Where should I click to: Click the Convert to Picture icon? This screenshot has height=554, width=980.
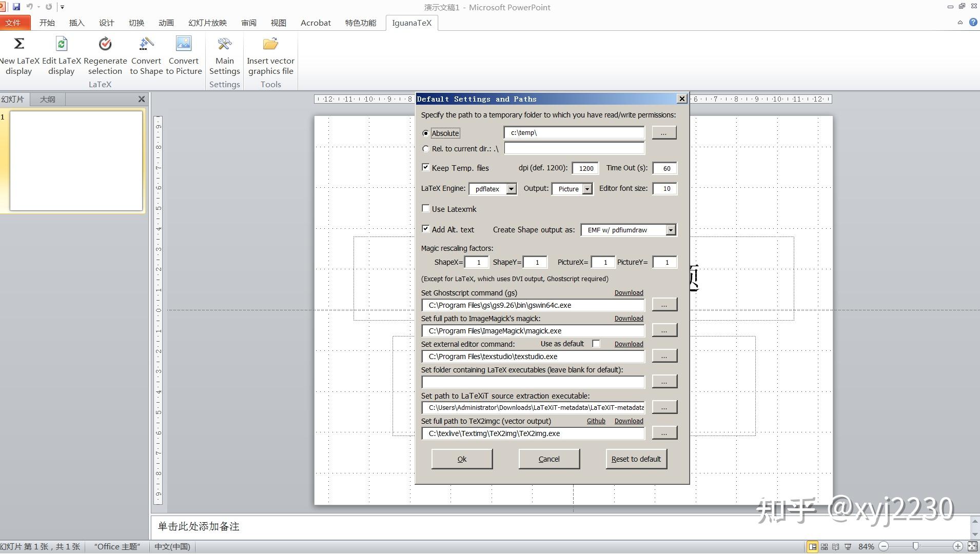click(x=184, y=44)
